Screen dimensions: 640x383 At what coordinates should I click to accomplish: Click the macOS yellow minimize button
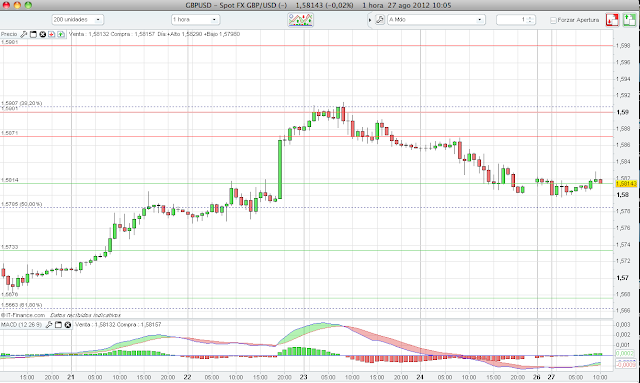click(17, 5)
